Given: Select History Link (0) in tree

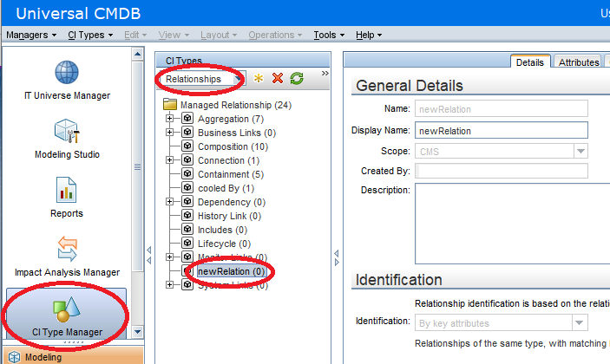Looking at the screenshot, I should [229, 216].
